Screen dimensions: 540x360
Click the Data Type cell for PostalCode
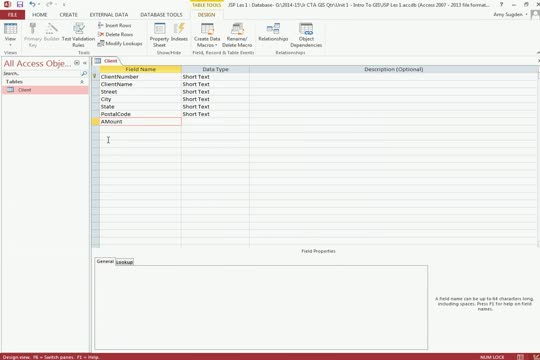pos(216,114)
